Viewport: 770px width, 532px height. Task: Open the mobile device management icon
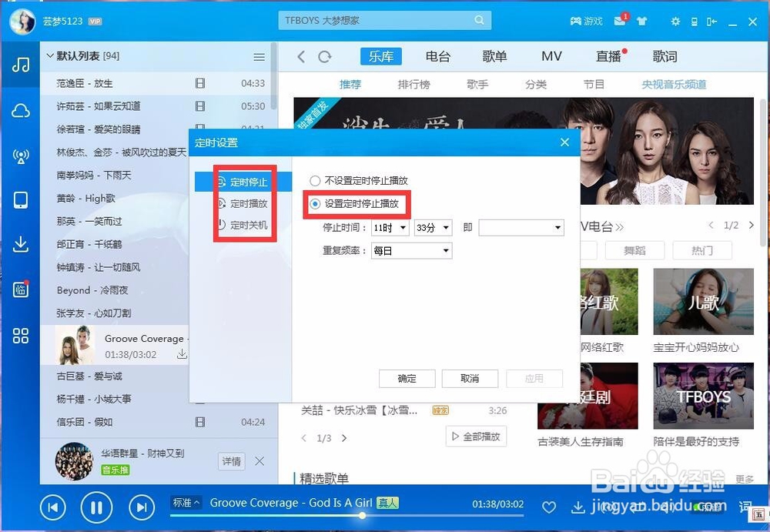click(x=21, y=200)
